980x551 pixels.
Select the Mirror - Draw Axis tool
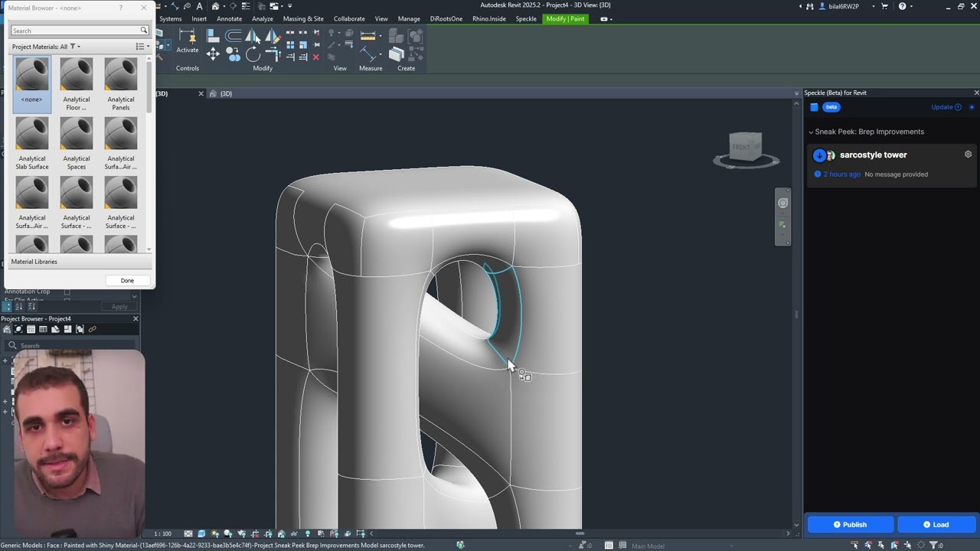271,35
